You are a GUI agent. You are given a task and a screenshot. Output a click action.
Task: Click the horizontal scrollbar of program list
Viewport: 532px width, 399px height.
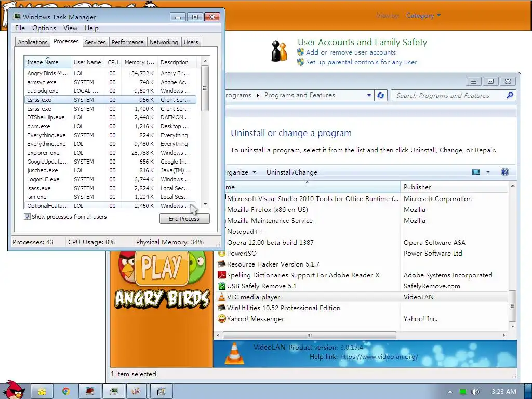pos(310,335)
